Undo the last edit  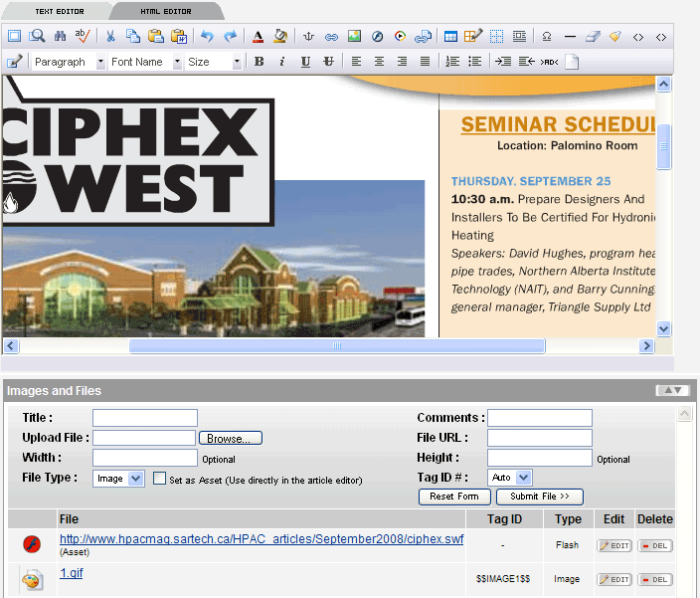point(207,36)
